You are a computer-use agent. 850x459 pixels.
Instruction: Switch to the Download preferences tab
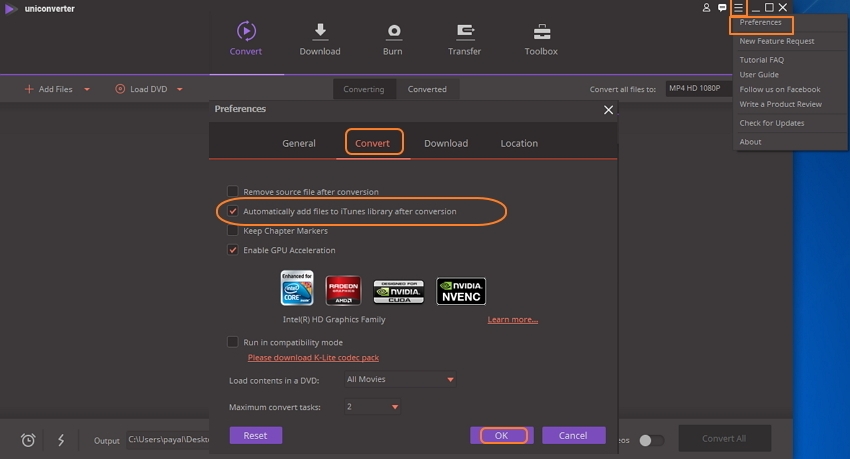[446, 144]
